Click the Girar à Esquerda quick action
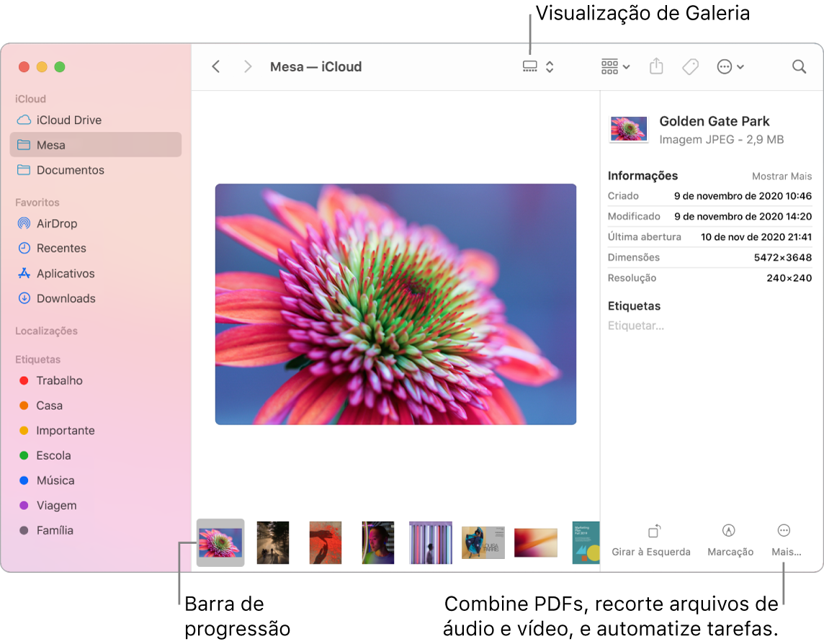Image resolution: width=824 pixels, height=644 pixels. [650, 540]
